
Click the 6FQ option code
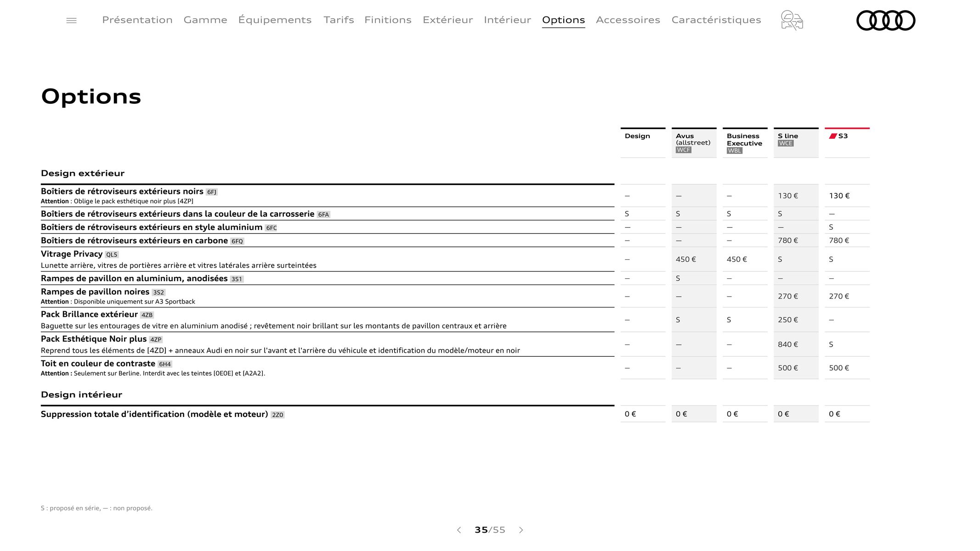tap(237, 241)
